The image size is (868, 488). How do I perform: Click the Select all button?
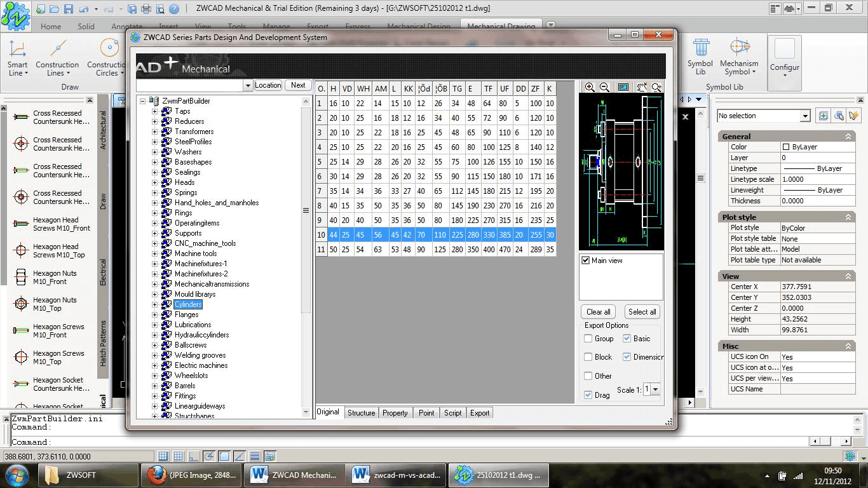pos(642,312)
